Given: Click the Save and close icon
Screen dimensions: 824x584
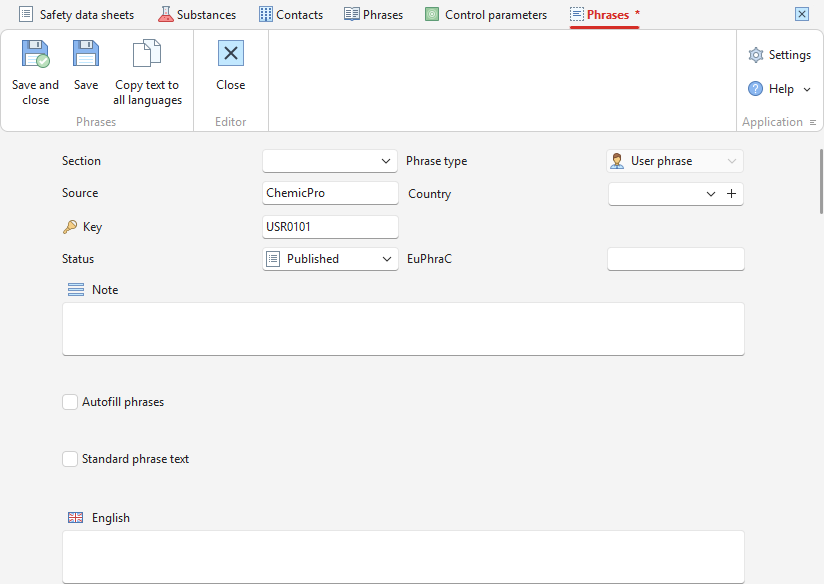Looking at the screenshot, I should pyautogui.click(x=35, y=54).
